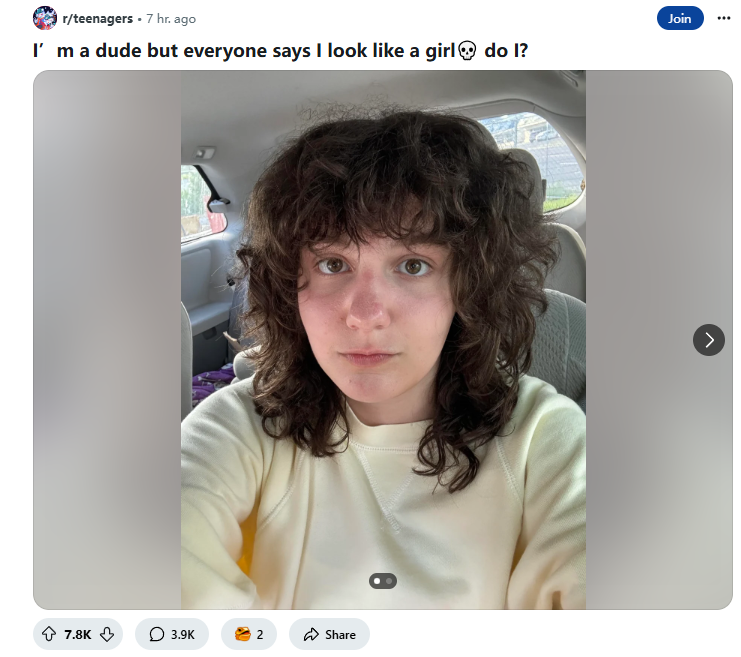Image resolution: width=741 pixels, height=657 pixels.
Task: Click the Share button label
Action: (340, 634)
